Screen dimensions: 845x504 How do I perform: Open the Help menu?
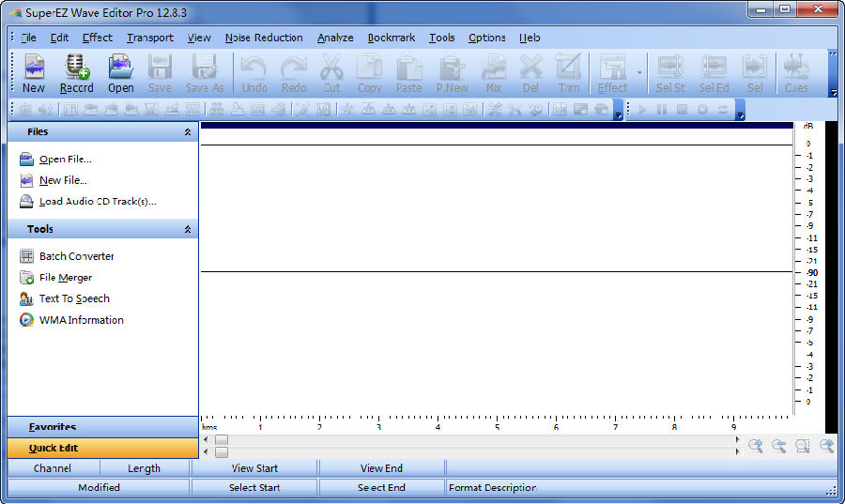[530, 38]
